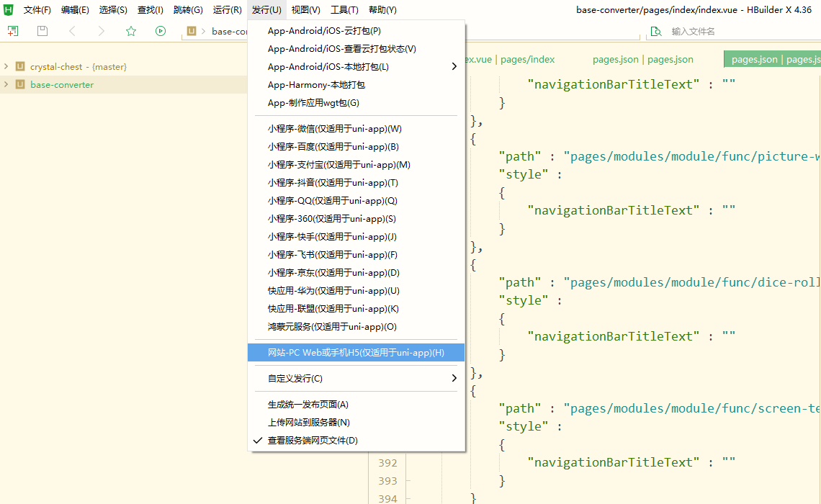Click the file search icon beside 输入文件名
The width and height of the screenshot is (821, 504).
coord(655,32)
